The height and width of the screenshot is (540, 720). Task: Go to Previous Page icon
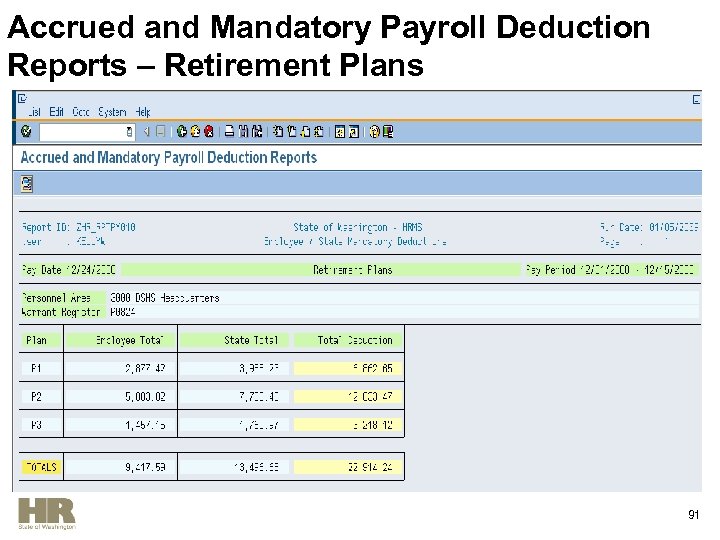[292, 132]
